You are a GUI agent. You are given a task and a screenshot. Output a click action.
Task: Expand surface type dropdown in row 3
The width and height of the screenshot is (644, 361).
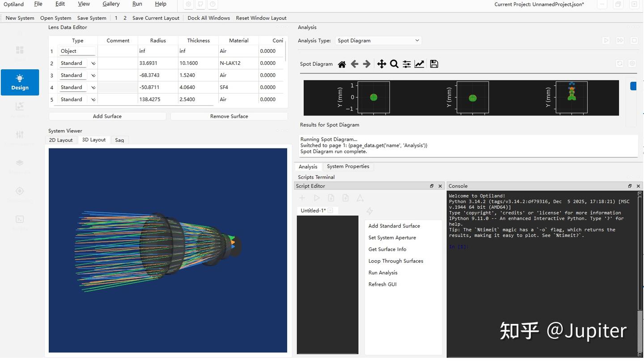93,76
